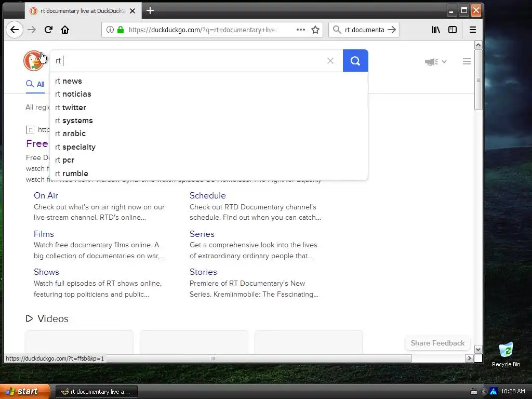Choose suggestion rt pcr

209,160
